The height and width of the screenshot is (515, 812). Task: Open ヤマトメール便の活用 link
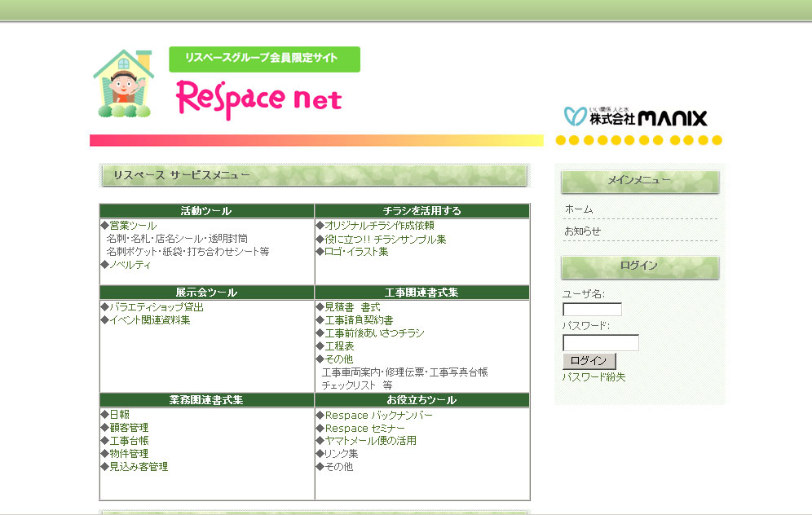[x=370, y=441]
